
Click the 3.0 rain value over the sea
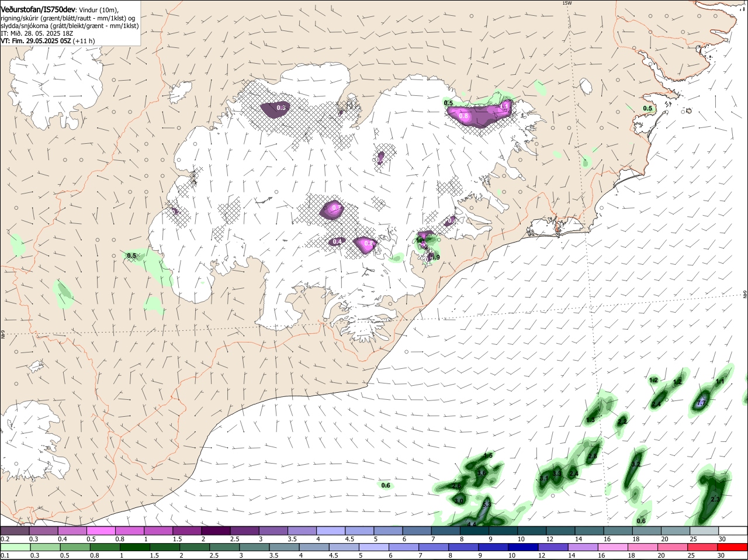pyautogui.click(x=459, y=501)
